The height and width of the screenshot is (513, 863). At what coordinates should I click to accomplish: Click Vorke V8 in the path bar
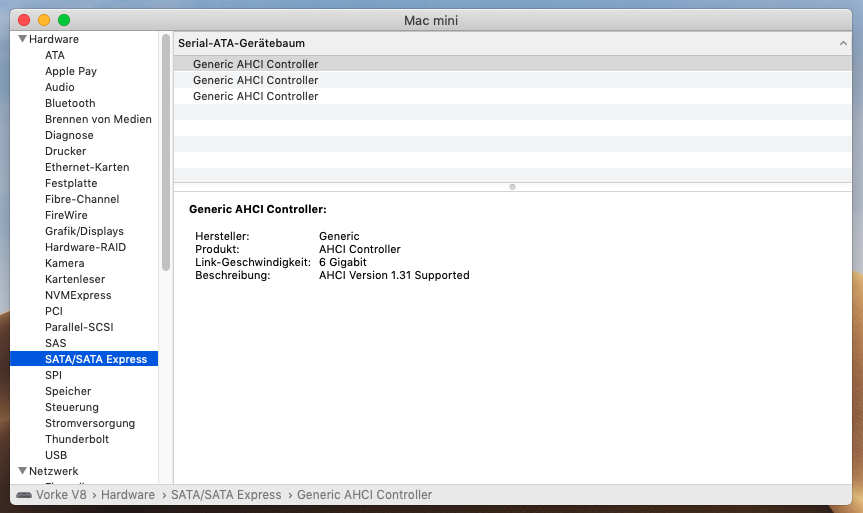(x=61, y=495)
